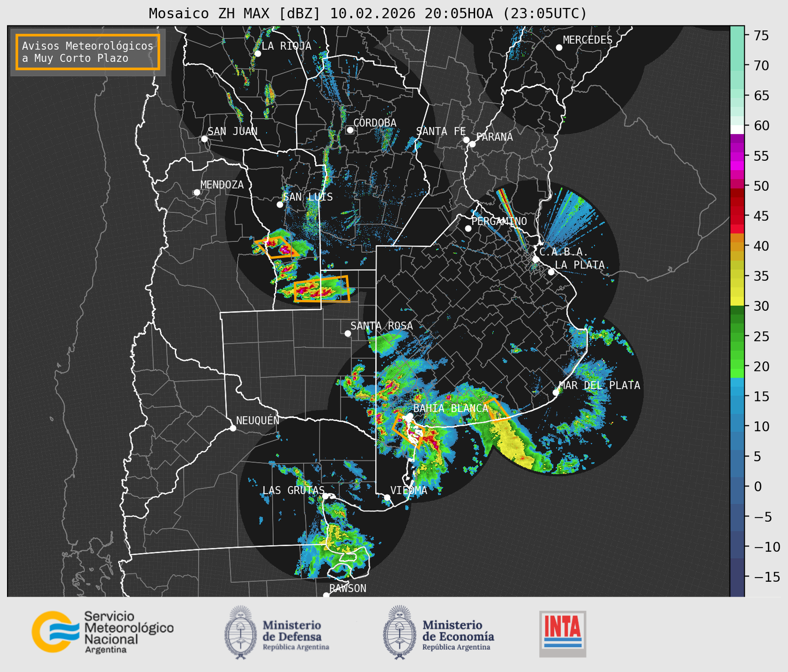Click the Ministerio de Economía crest logo
Viewport: 788px width, 672px height.
click(399, 632)
